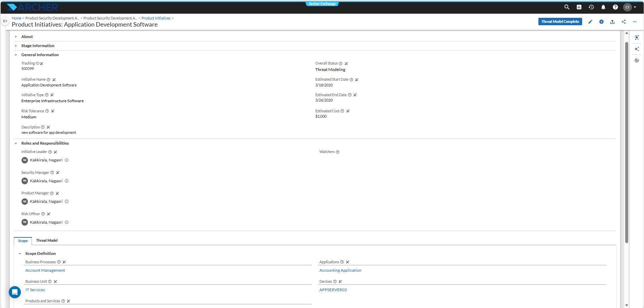Click help icon beside Risk Tolerance
Screen dimensions: 644x308
47,111
